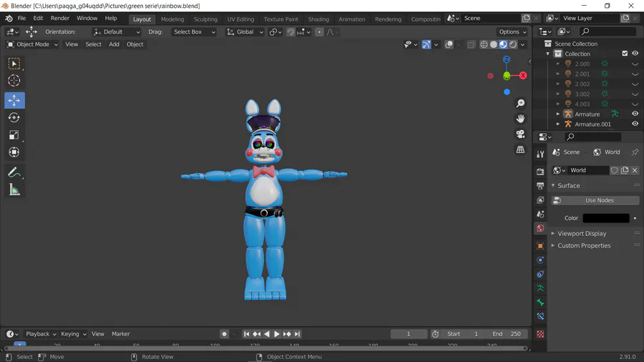Toggle camera view icon
Image resolution: width=644 pixels, height=362 pixels.
pos(520,134)
